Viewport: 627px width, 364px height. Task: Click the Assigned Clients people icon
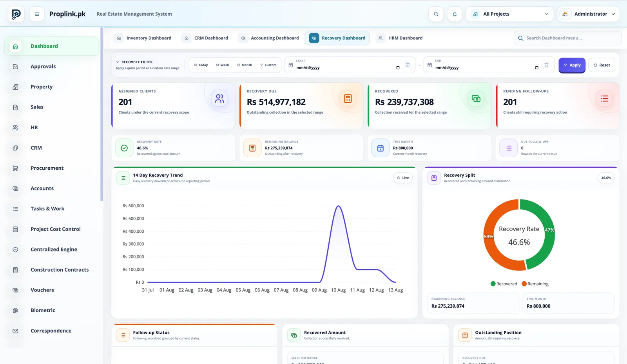219,98
